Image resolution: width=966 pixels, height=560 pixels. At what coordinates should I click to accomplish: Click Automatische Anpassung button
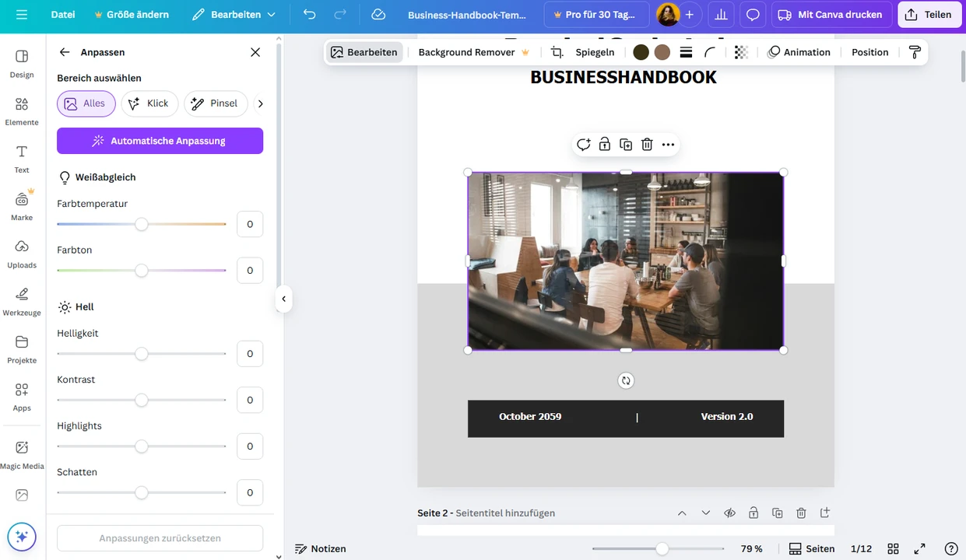pyautogui.click(x=160, y=141)
